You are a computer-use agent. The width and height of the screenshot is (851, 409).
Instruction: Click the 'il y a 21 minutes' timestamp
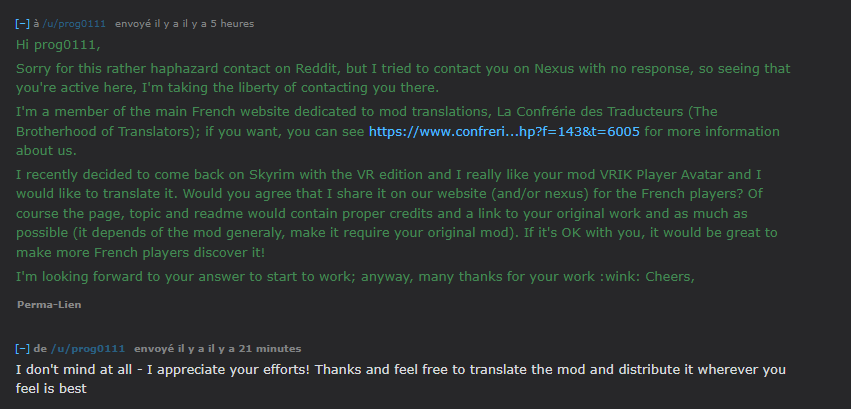point(252,349)
